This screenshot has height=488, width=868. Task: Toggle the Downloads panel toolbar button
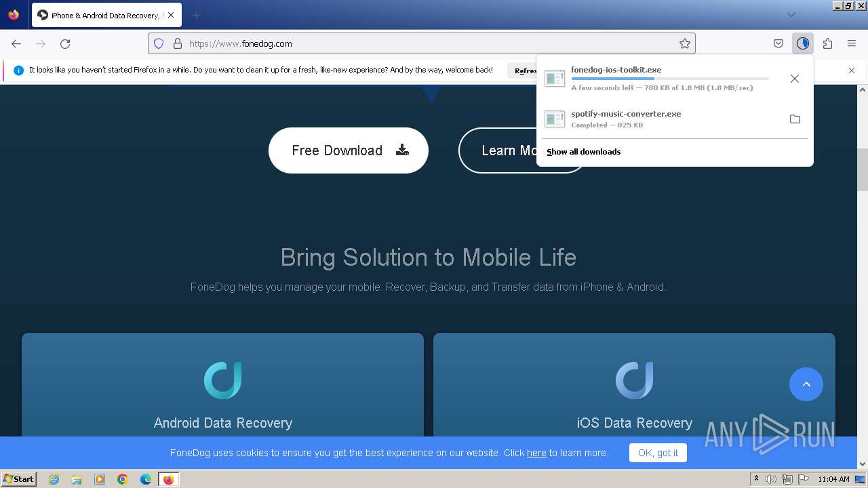(803, 43)
